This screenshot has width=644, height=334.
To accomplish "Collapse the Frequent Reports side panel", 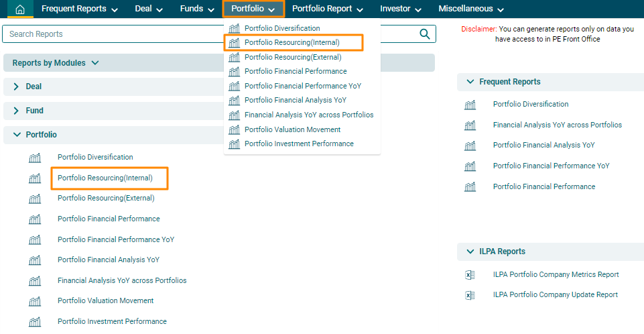I will click(469, 82).
